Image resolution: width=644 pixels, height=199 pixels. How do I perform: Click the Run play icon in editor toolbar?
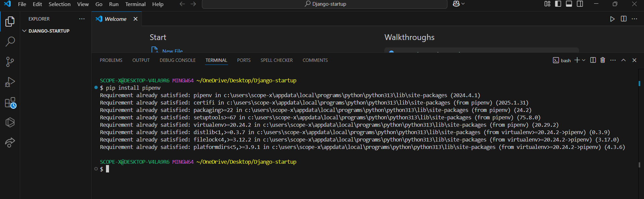click(x=612, y=19)
